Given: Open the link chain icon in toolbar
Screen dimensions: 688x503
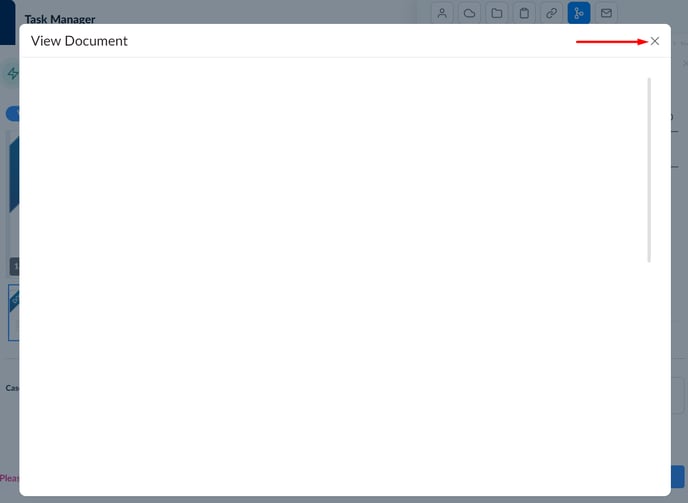Looking at the screenshot, I should (x=552, y=13).
